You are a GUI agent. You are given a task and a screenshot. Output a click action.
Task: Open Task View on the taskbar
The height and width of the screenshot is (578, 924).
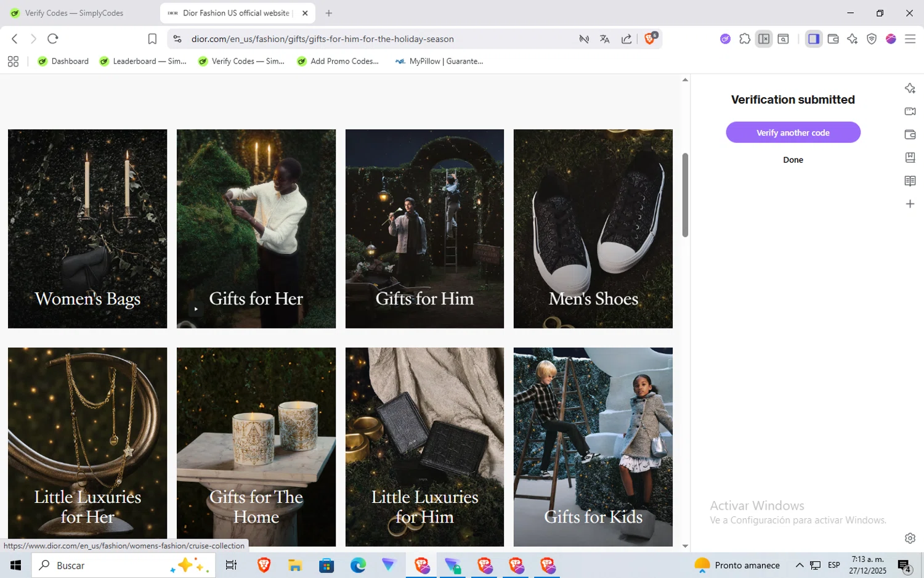click(232, 565)
